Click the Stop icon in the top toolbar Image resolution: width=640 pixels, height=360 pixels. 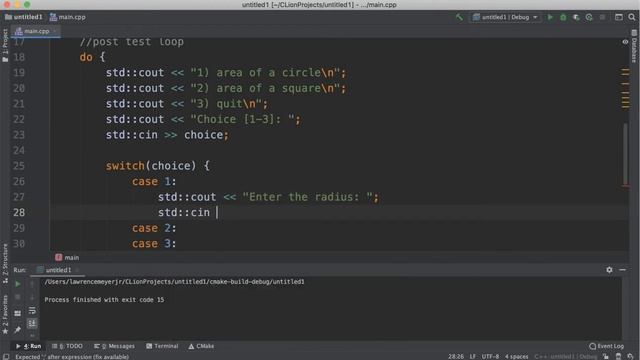(x=602, y=17)
